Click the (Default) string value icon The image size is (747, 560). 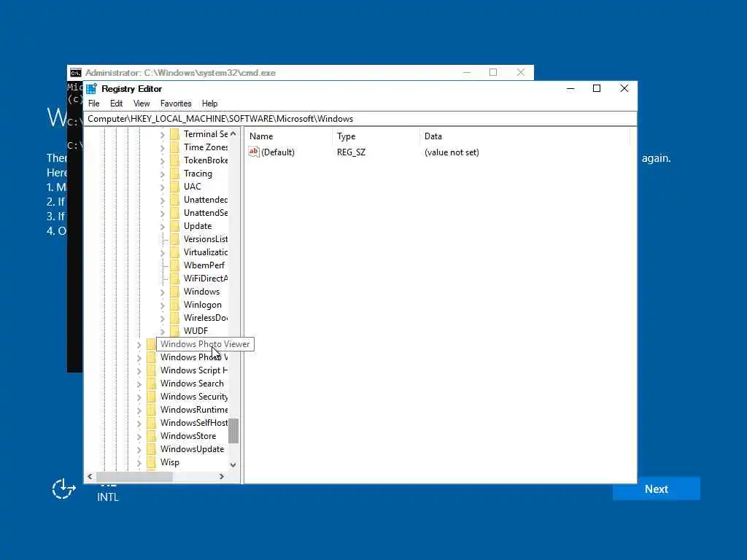tap(253, 152)
